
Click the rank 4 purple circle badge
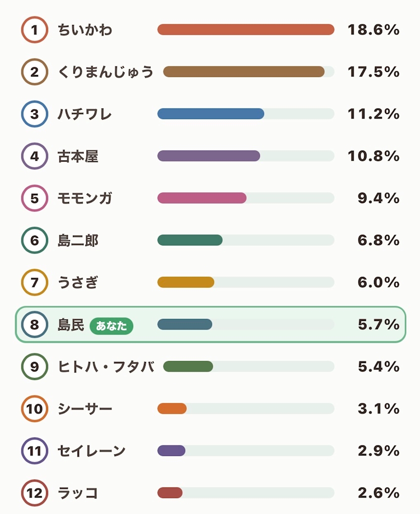click(35, 156)
